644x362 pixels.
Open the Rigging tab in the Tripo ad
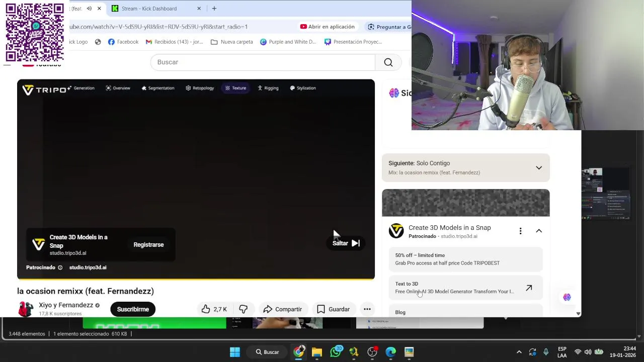coord(268,88)
